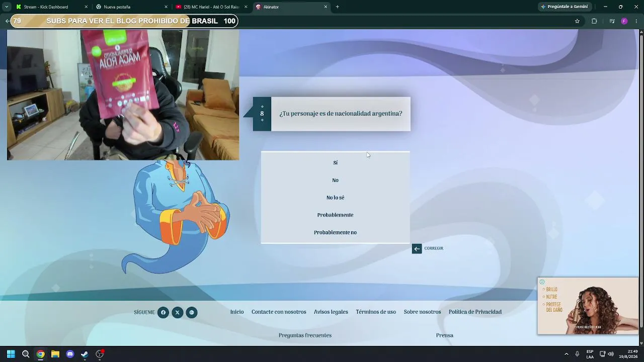Click the question text about nacionalidad argentina

coord(341,114)
